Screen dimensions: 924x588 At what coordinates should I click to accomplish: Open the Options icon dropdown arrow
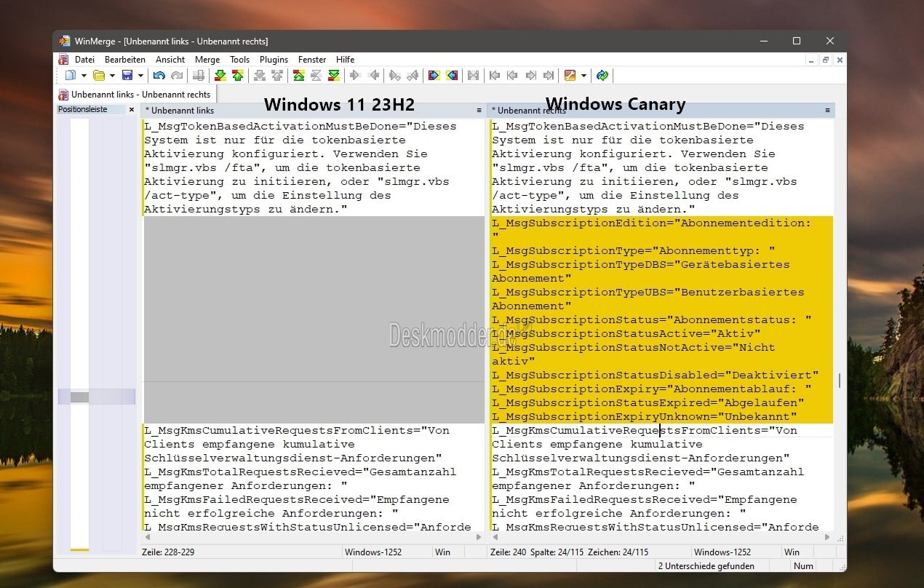pyautogui.click(x=584, y=76)
